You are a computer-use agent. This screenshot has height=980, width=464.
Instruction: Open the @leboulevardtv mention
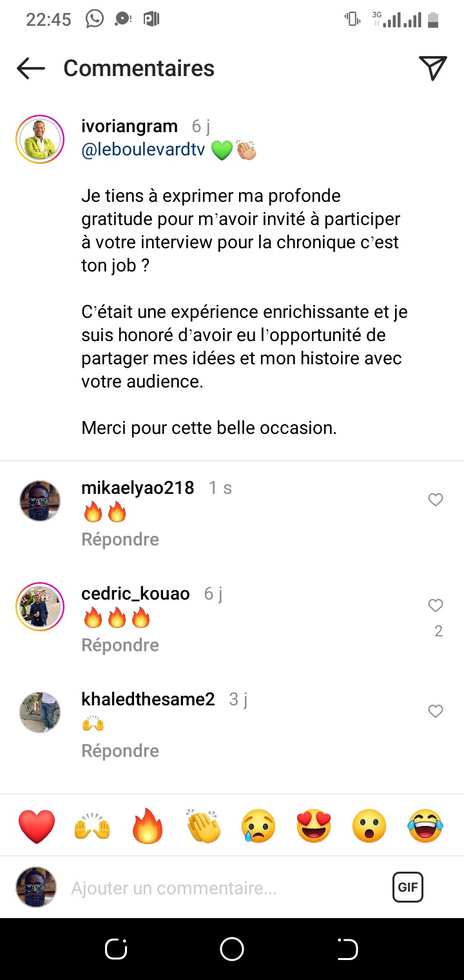tap(144, 150)
